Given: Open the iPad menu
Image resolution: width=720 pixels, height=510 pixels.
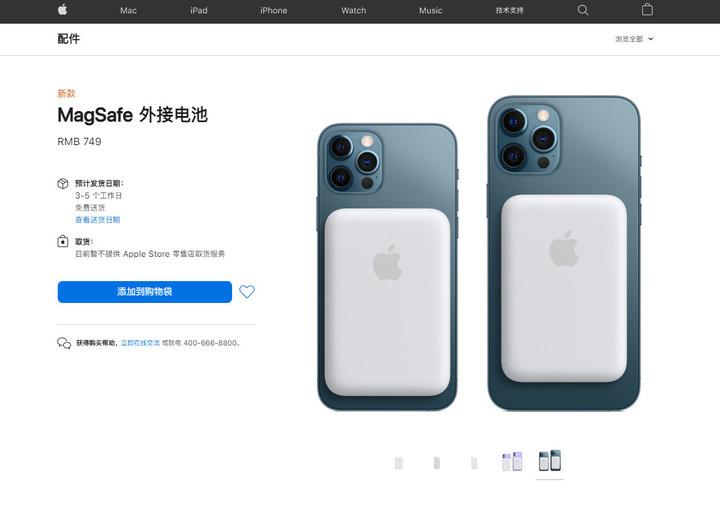Looking at the screenshot, I should 199,10.
